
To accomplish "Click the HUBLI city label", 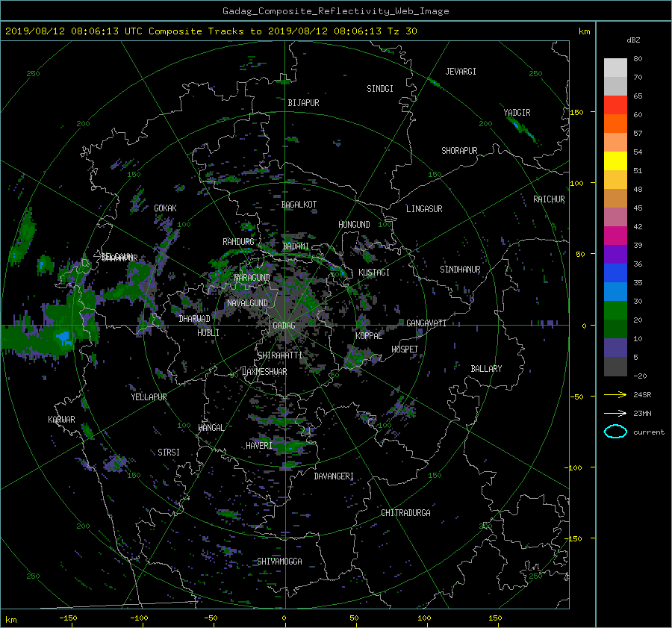I will pyautogui.click(x=208, y=332).
